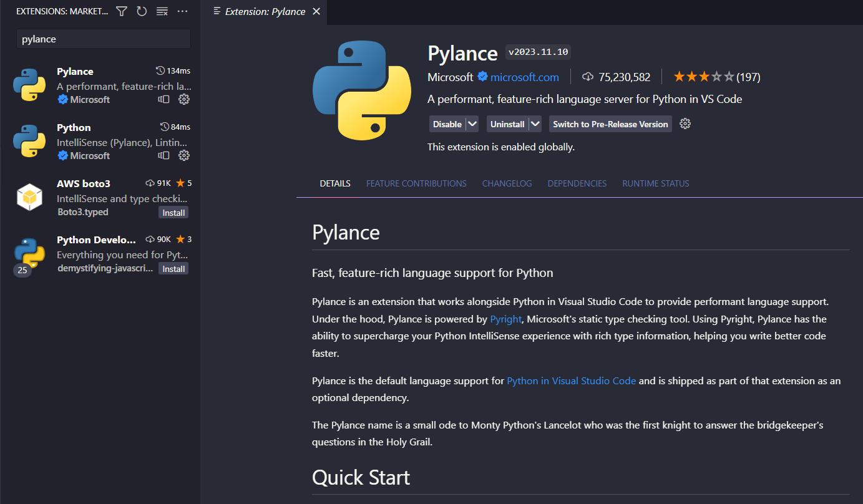Open the microsoft.com publisher link
Screen dimensions: 863x504
click(524, 77)
